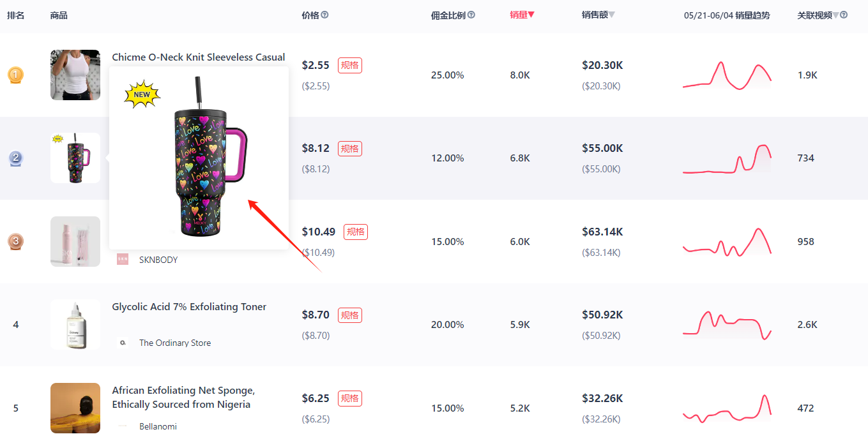Click the SKNBODY shop logo icon
The image size is (868, 448).
pyautogui.click(x=123, y=260)
